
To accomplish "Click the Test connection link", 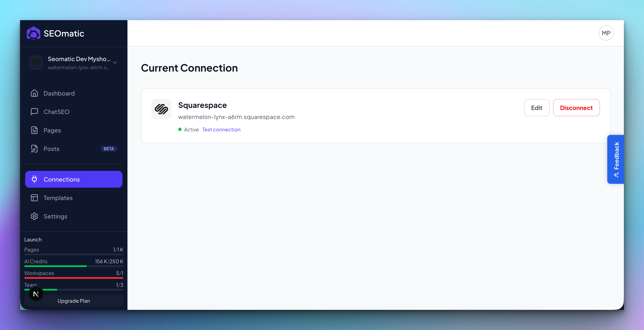I will [x=221, y=130].
